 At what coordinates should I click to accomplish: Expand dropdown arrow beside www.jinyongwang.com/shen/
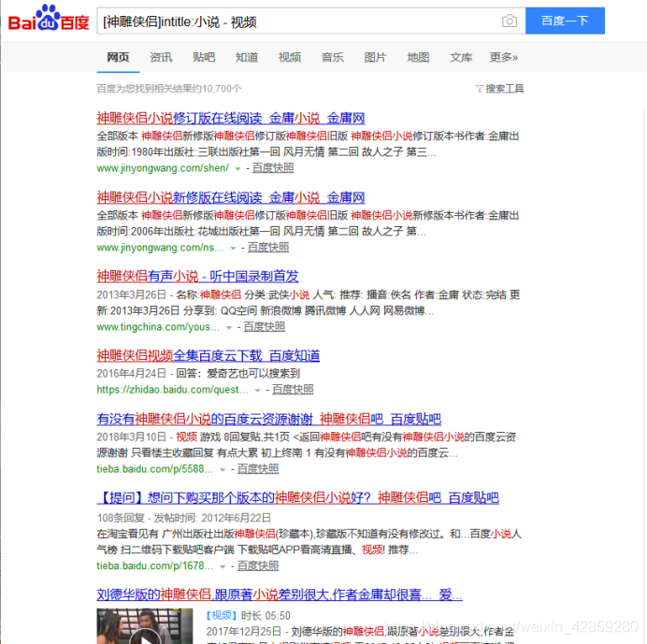tap(237, 169)
